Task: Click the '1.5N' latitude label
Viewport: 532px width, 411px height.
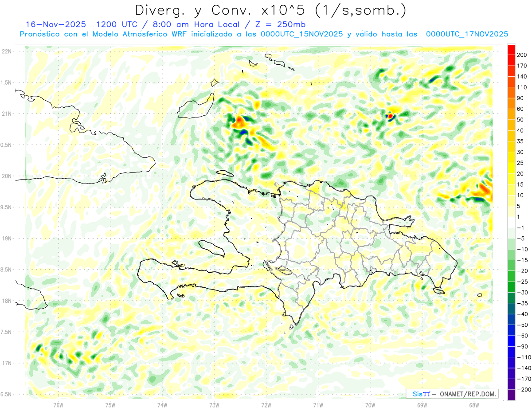Action: [7, 82]
